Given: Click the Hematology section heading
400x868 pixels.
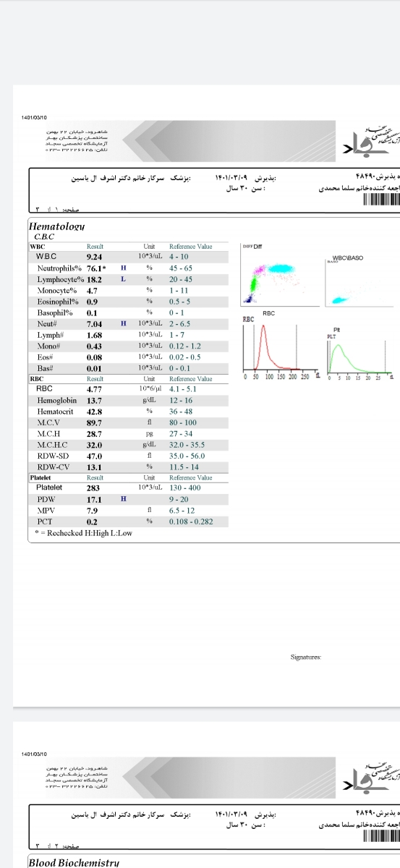Looking at the screenshot, I should [x=57, y=226].
